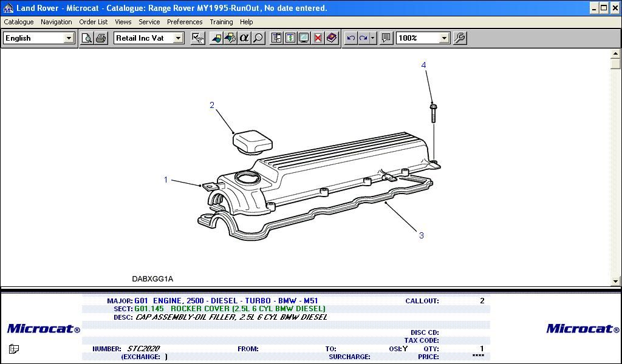
Task: Open the English language dropdown
Action: 69,38
